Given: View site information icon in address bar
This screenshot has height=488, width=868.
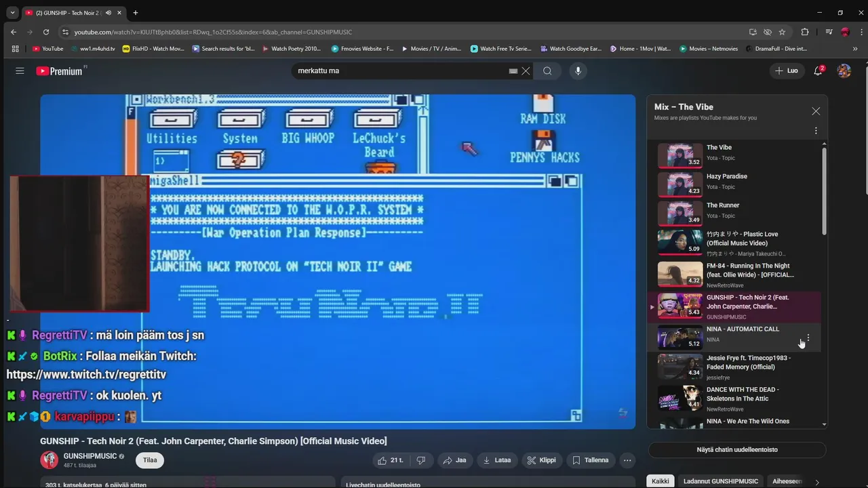Looking at the screenshot, I should 65,32.
